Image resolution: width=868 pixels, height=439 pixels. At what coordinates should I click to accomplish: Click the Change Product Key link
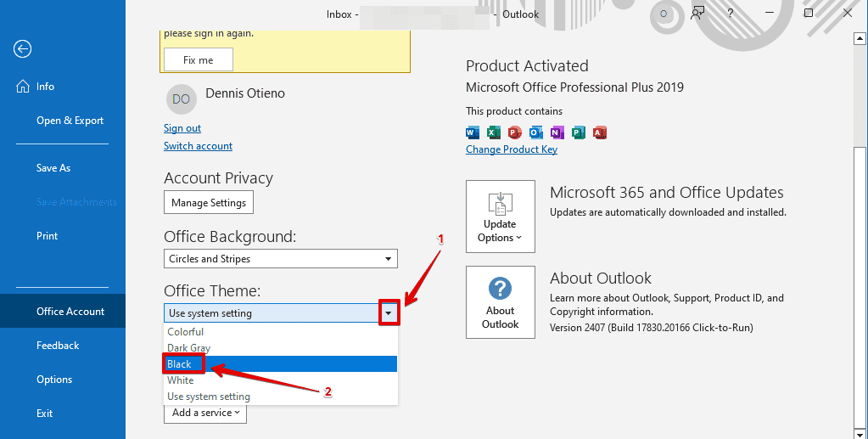(512, 149)
